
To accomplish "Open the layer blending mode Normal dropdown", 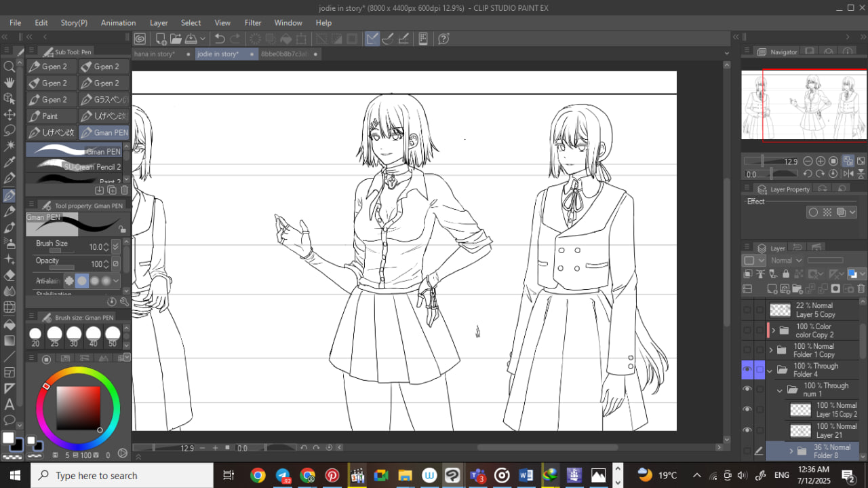I will 785,261.
